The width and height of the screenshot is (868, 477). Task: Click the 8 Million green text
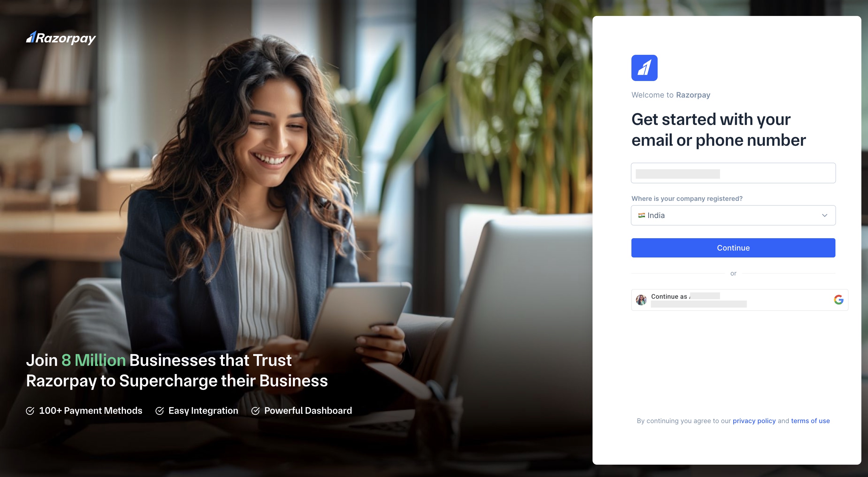(x=93, y=360)
